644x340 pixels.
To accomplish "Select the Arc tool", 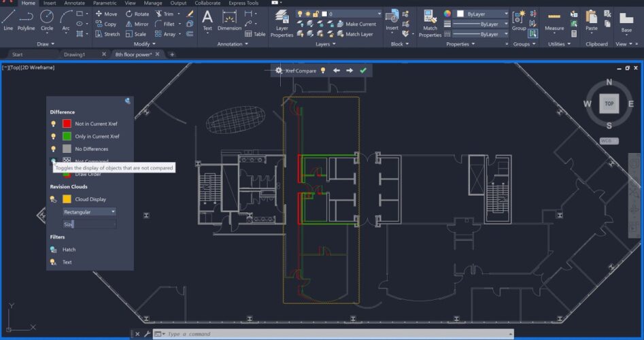I will (66, 20).
